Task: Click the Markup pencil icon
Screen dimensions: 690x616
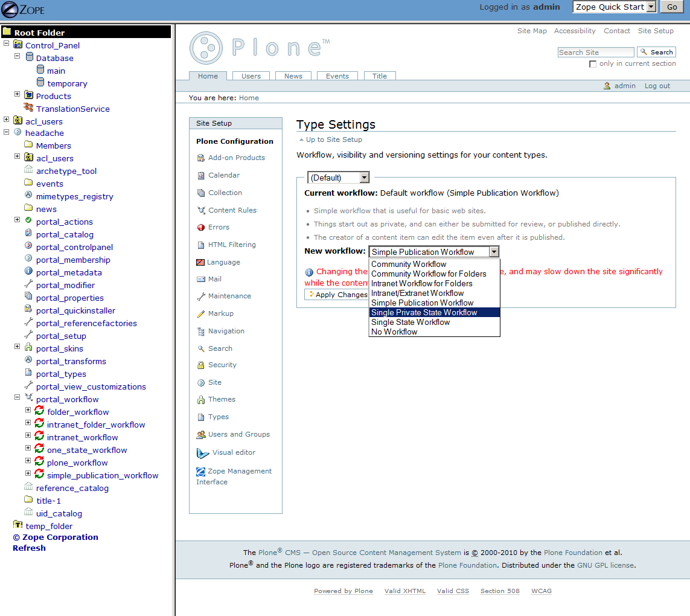Action: [x=200, y=313]
